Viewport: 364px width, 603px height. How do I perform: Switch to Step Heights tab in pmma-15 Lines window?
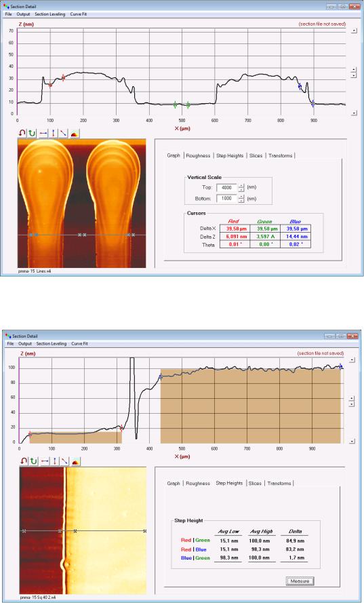click(x=230, y=156)
